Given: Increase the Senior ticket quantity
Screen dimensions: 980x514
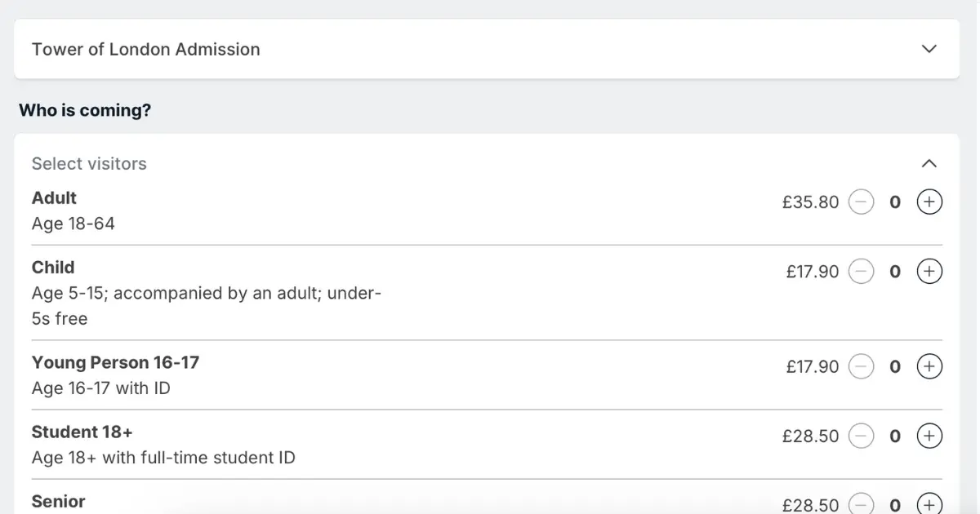Looking at the screenshot, I should coord(929,504).
